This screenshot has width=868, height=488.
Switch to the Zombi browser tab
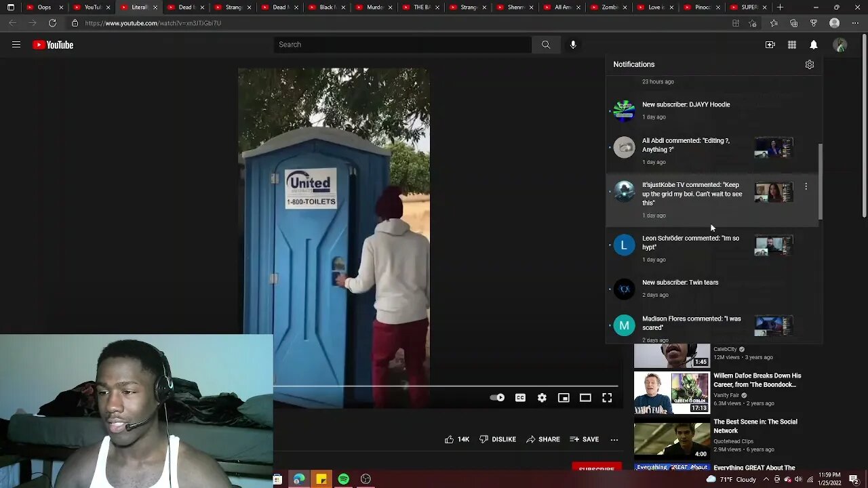(x=609, y=7)
